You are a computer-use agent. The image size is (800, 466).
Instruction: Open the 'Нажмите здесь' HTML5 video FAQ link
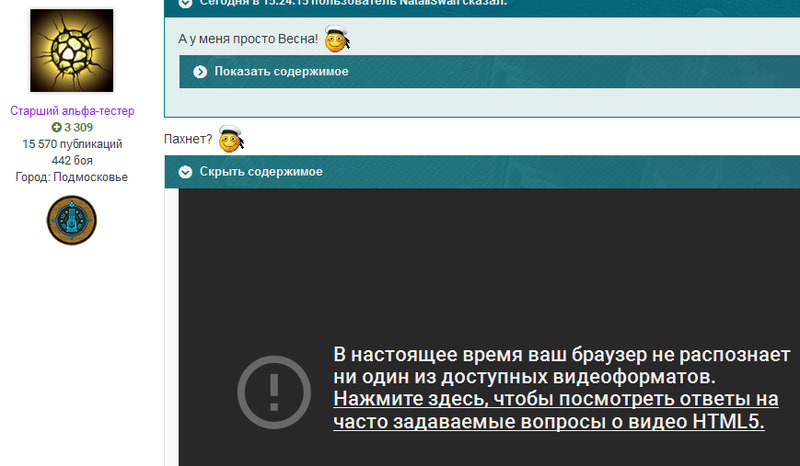coord(556,410)
